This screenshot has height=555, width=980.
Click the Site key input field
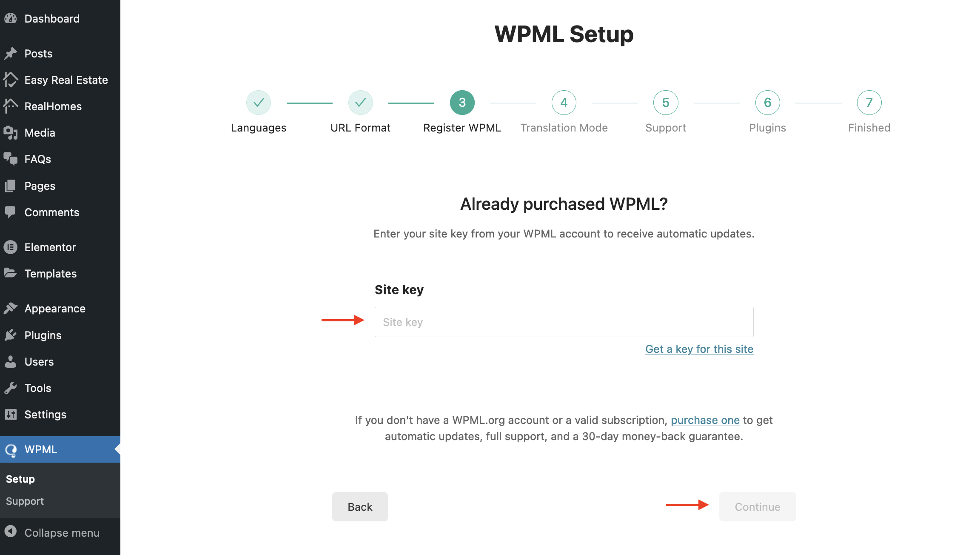click(564, 321)
